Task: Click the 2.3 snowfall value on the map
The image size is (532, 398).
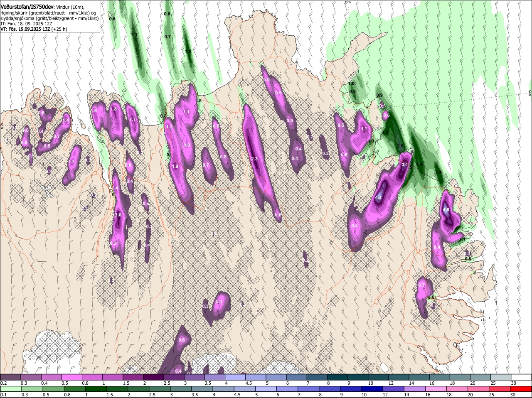Action: coord(255,159)
